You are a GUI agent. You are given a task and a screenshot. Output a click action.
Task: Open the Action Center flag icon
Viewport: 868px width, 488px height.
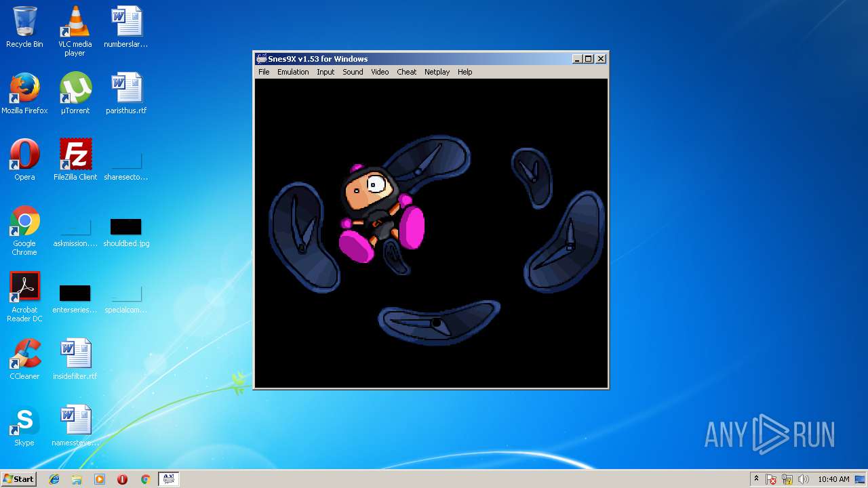[771, 479]
